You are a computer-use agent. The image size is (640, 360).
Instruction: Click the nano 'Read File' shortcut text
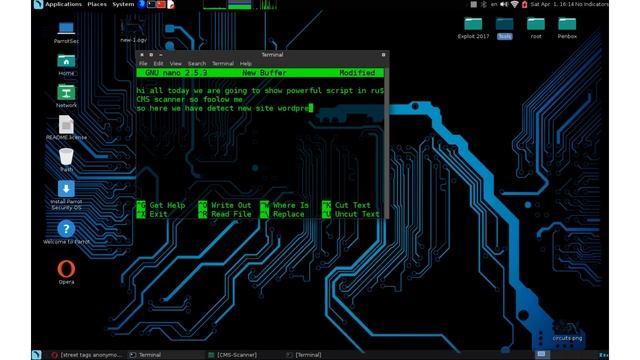point(231,214)
